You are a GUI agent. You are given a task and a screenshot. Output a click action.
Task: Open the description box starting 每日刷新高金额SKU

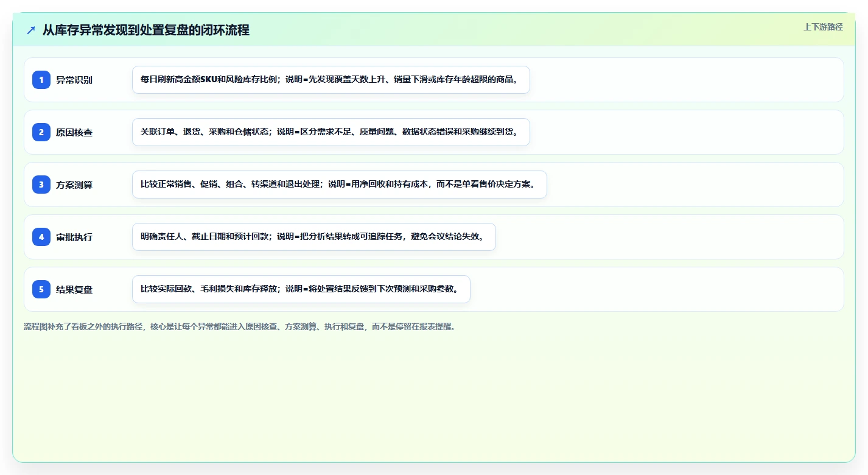tap(331, 80)
